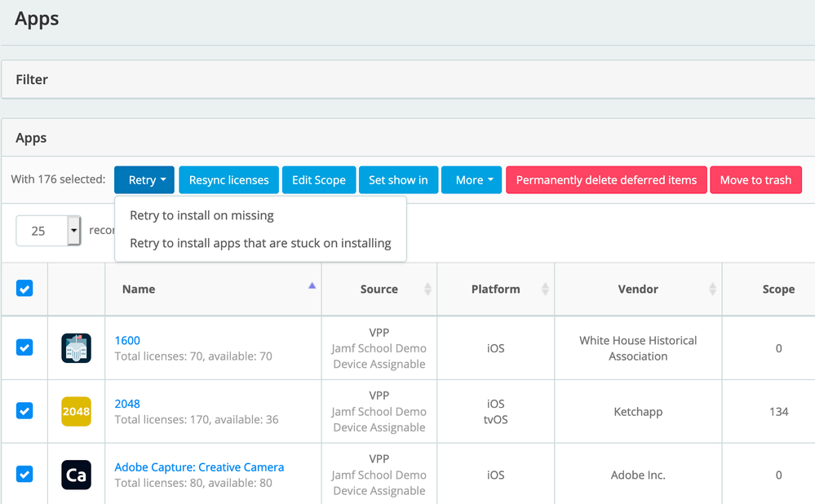
Task: Click the Vendor column sort arrows
Action: (712, 289)
